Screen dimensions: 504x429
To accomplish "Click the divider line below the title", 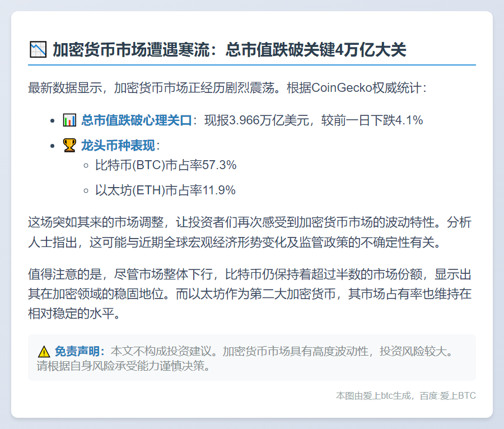I will pyautogui.click(x=252, y=66).
